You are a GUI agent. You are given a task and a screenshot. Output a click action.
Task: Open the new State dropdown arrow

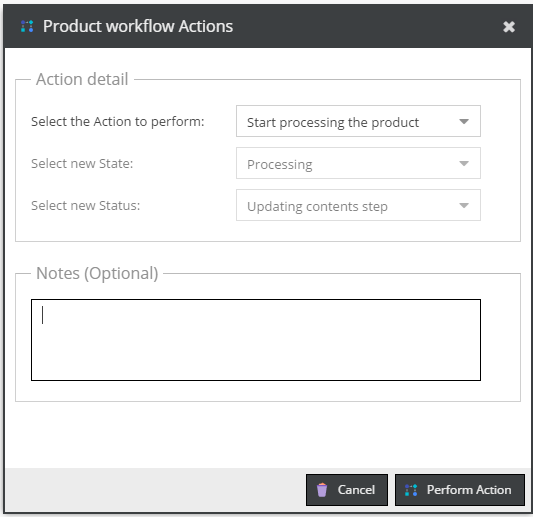pyautogui.click(x=464, y=163)
